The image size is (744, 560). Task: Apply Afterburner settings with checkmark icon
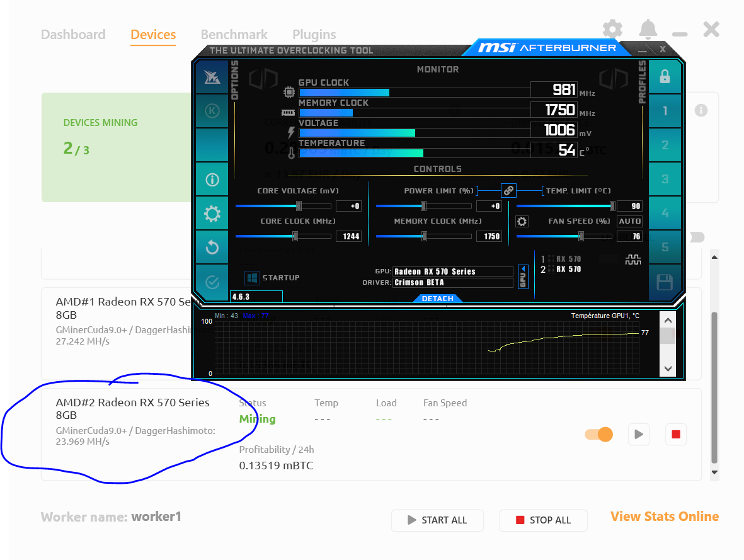[x=212, y=282]
